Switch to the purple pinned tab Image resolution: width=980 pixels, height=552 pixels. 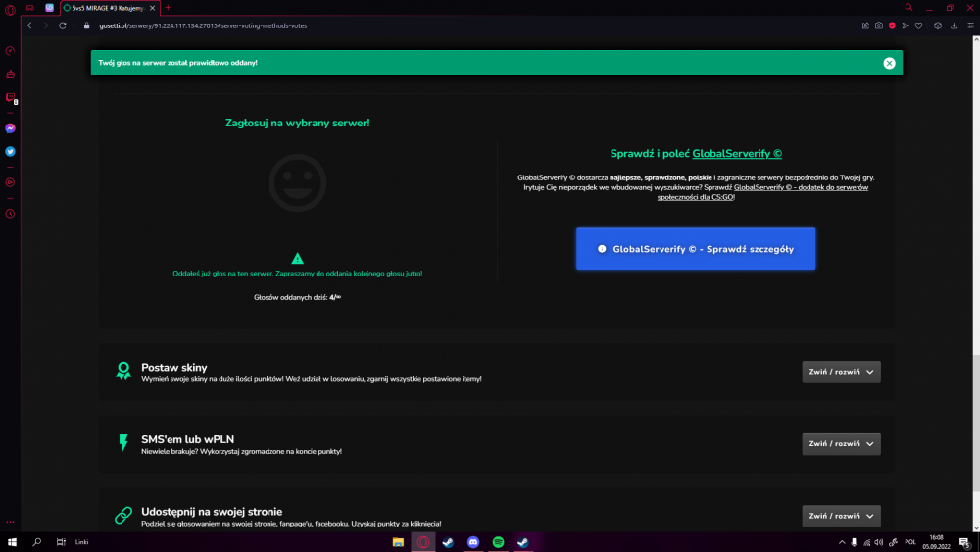point(49,8)
